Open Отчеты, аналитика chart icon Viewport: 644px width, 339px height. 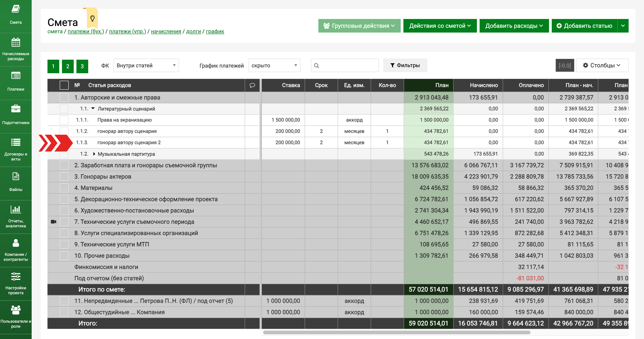click(16, 209)
